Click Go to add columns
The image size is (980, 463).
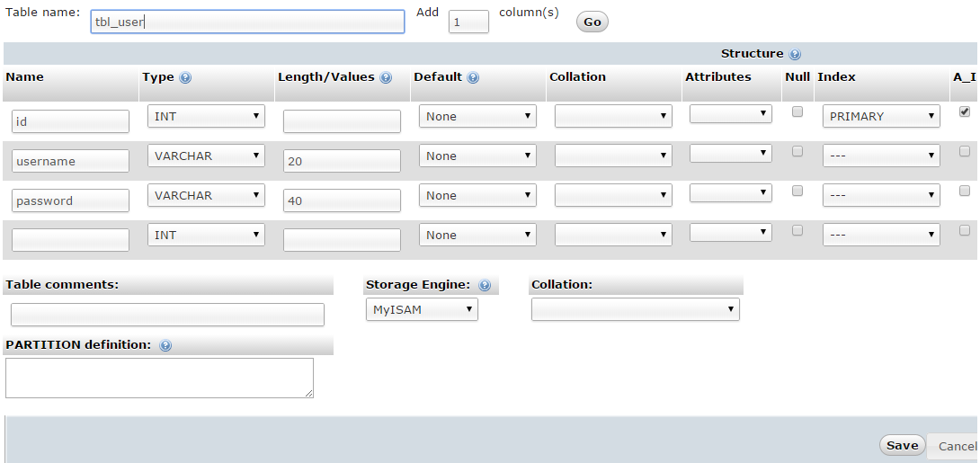click(x=592, y=22)
